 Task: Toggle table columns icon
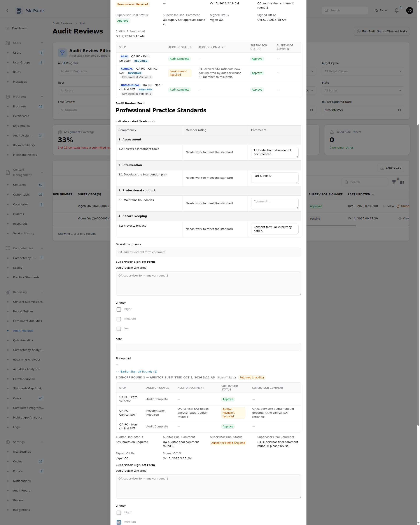[x=402, y=182]
